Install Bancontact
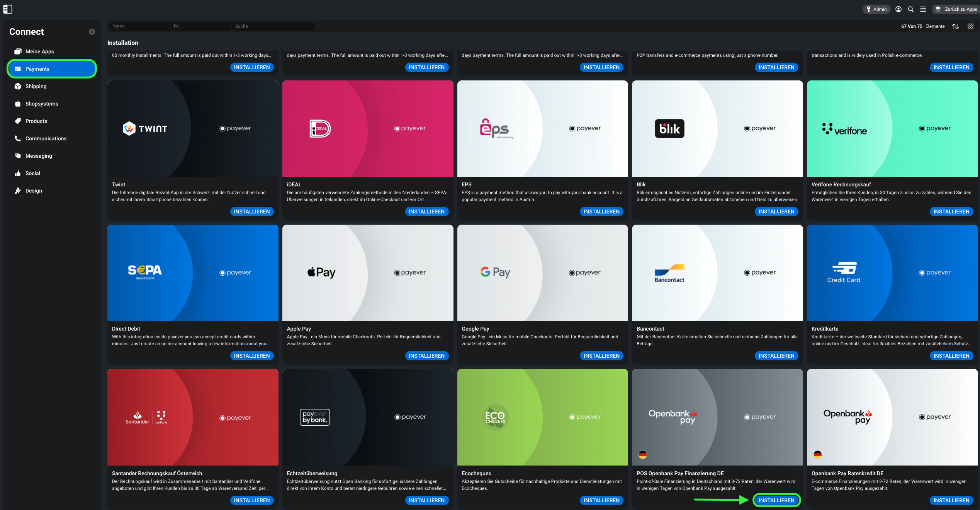The width and height of the screenshot is (980, 510). 776,356
